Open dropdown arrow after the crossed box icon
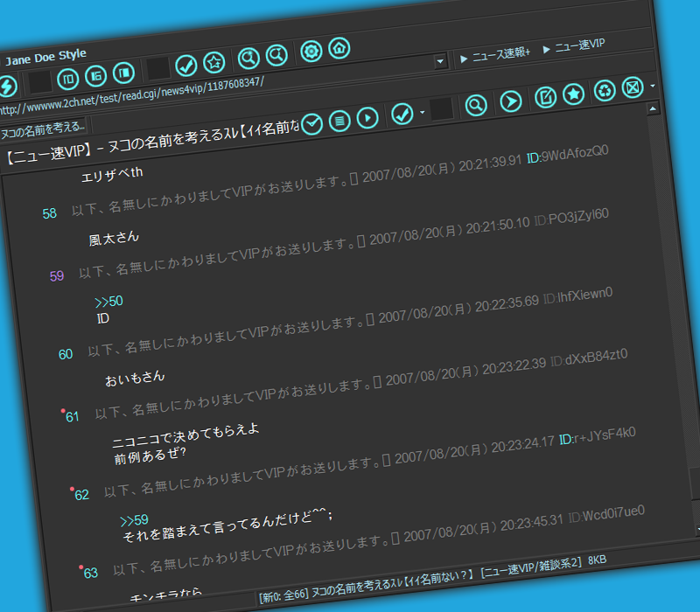 pos(653,86)
